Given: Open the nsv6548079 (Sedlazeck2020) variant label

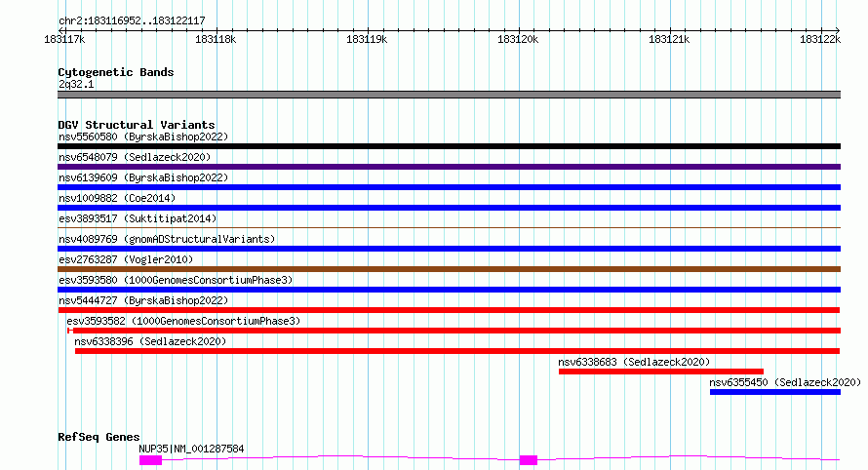Looking at the screenshot, I should [x=135, y=157].
